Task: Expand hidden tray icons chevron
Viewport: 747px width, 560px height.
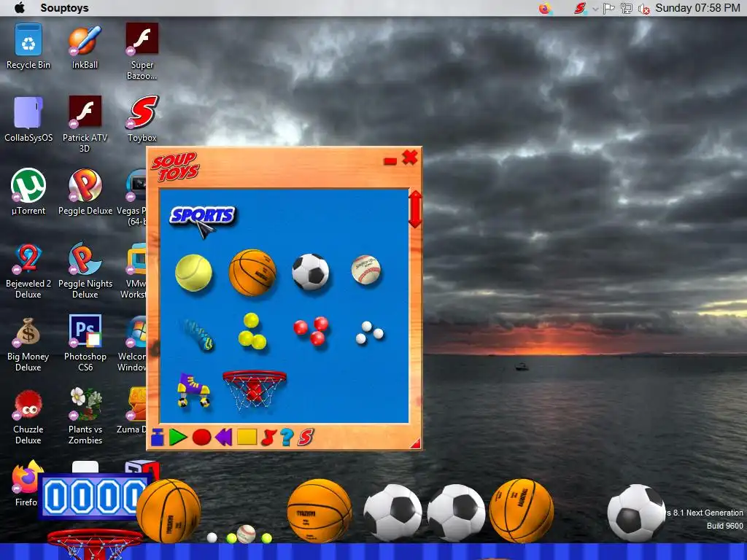Action: click(595, 9)
